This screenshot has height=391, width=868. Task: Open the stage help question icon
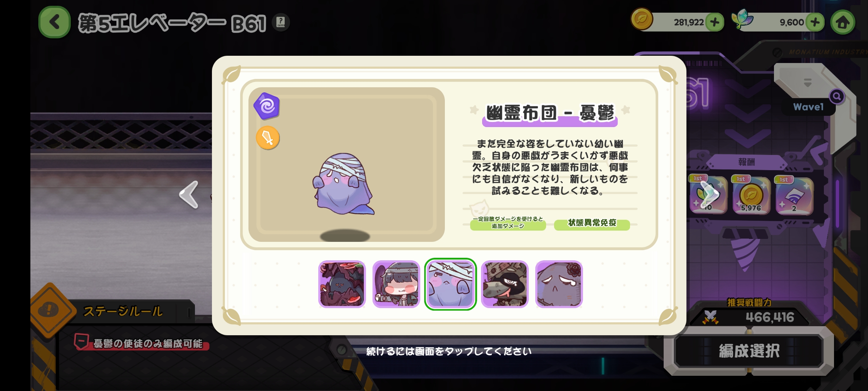coord(281,22)
